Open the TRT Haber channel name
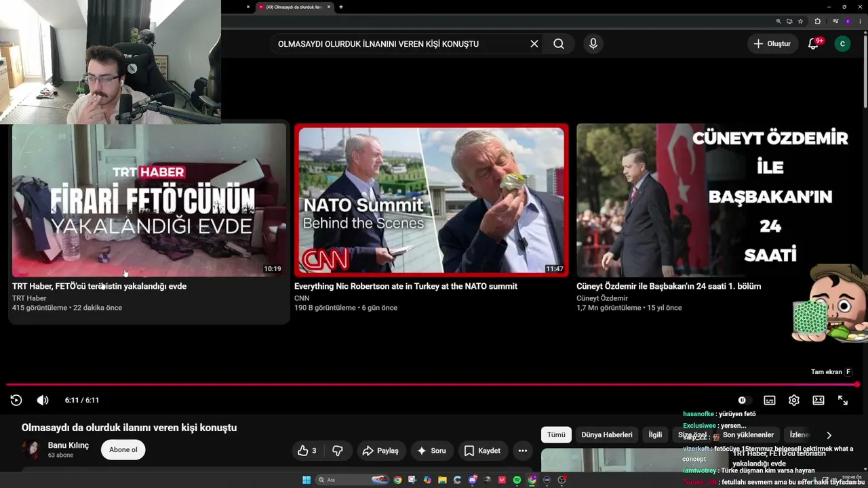Screen dimensions: 868x488 click(29, 298)
